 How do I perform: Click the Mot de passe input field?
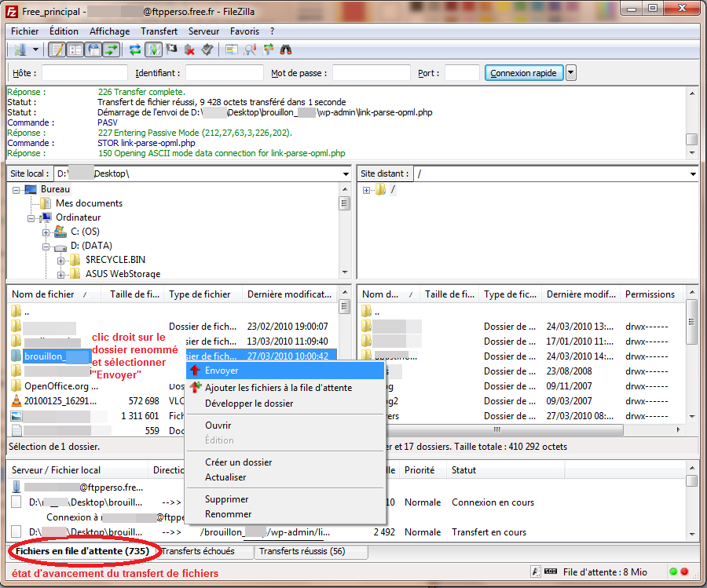pos(371,73)
